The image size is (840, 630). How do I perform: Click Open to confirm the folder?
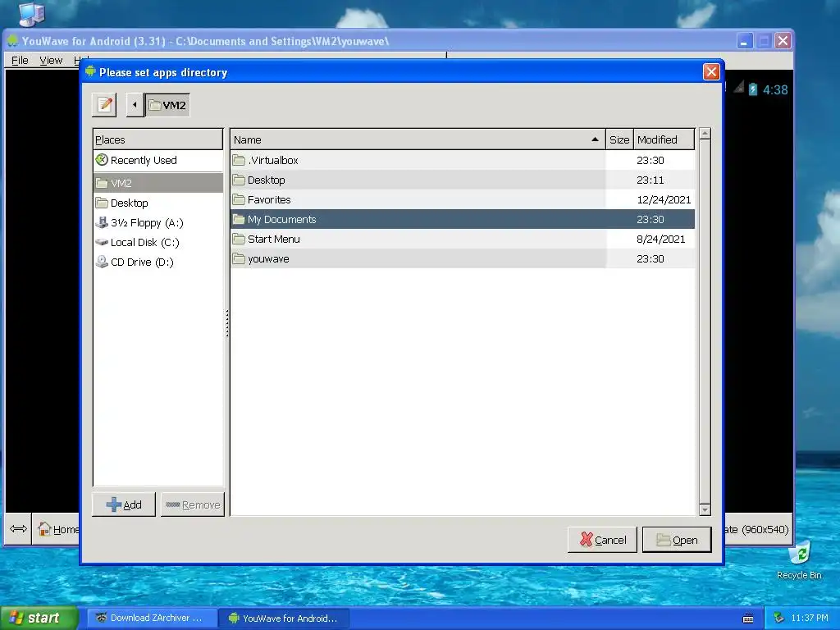[x=677, y=540]
